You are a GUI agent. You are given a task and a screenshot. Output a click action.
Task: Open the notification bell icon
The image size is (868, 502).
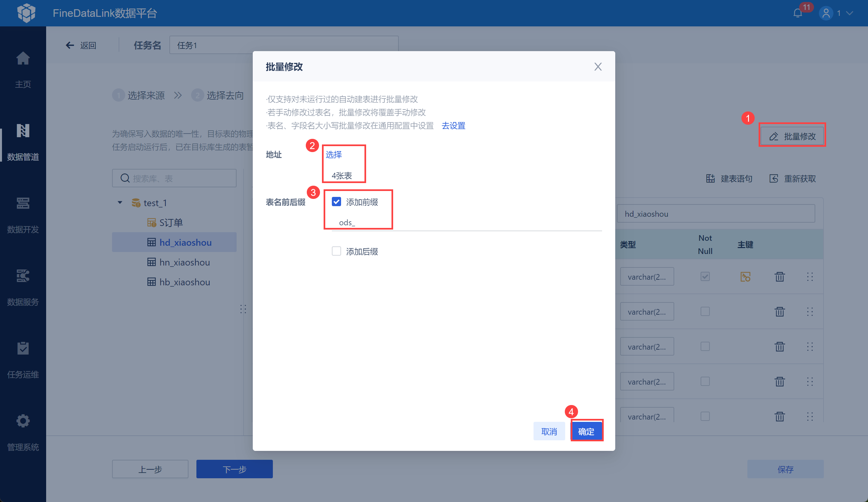tap(798, 13)
